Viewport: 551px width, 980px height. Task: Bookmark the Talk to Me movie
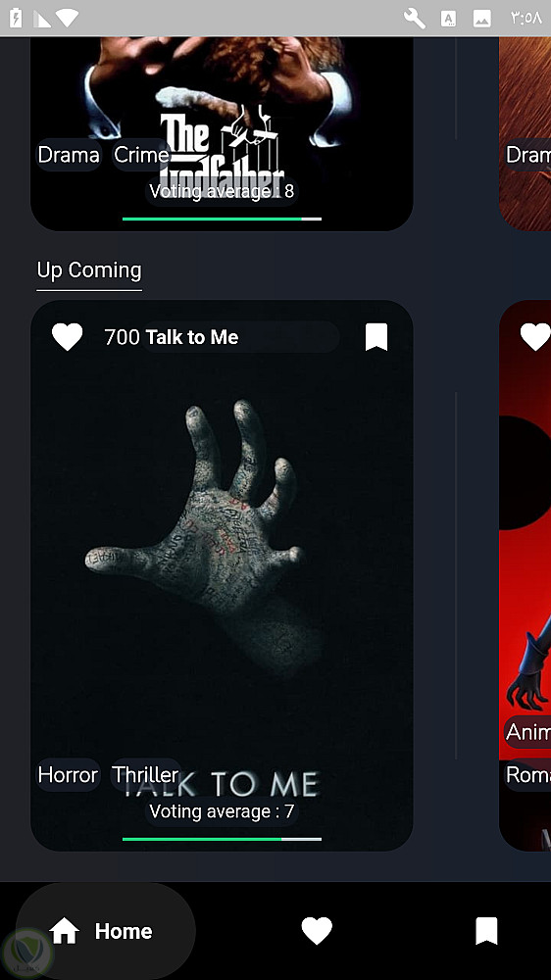pyautogui.click(x=376, y=337)
